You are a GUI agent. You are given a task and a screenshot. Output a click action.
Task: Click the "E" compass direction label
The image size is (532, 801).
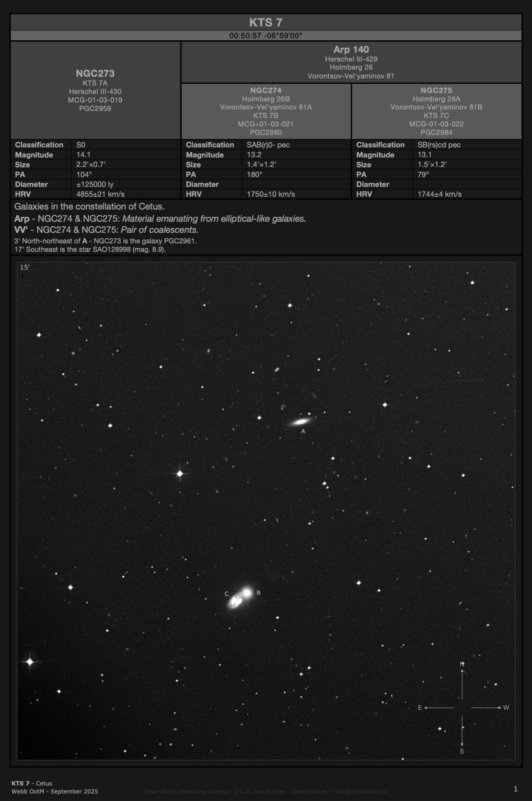click(420, 708)
